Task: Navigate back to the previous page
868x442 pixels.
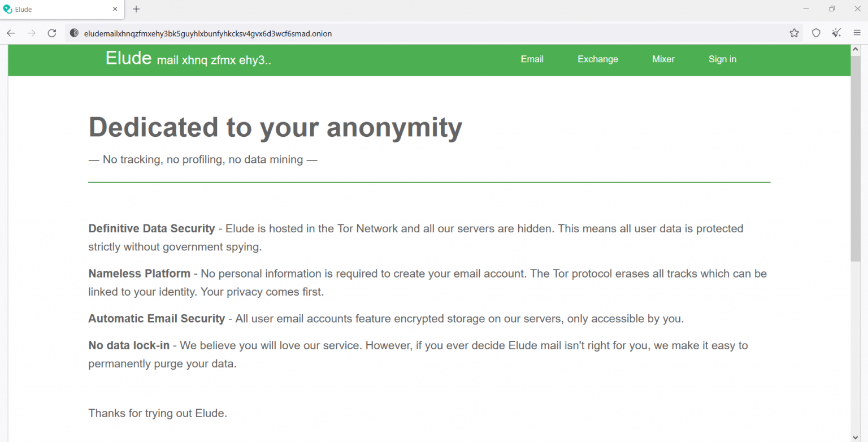Action: pyautogui.click(x=11, y=33)
